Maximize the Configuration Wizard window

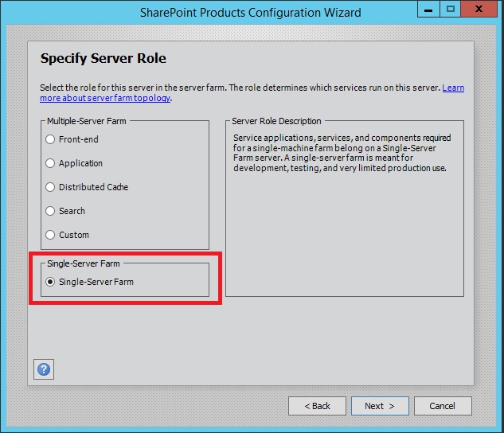tap(451, 9)
